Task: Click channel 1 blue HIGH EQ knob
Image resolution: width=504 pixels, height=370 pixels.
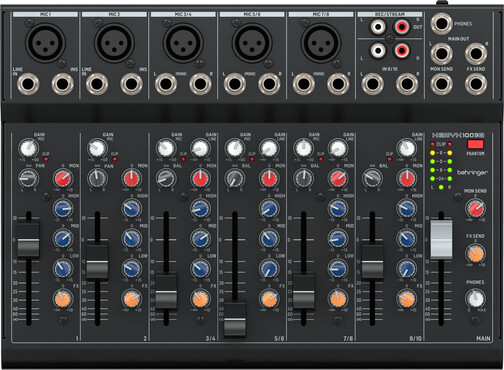Action: click(63, 209)
